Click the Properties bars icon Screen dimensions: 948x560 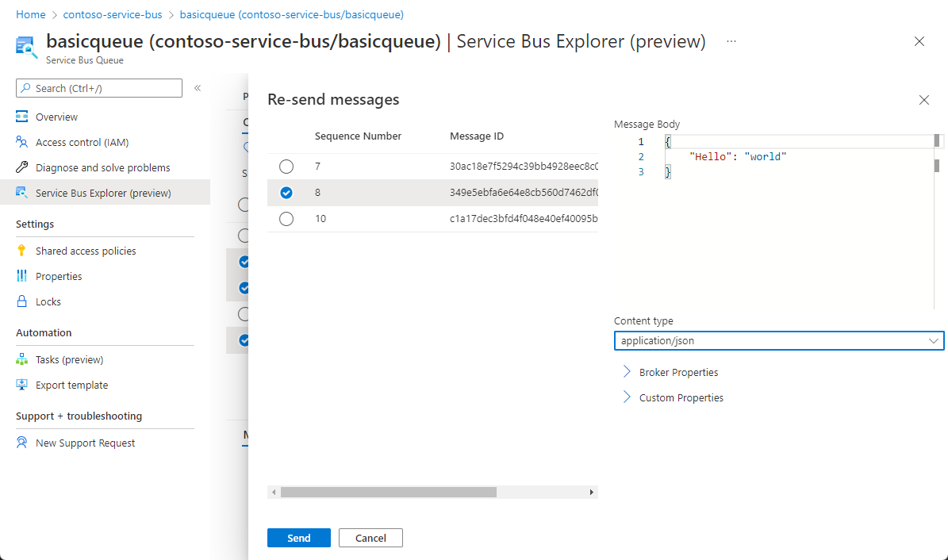[22, 276]
